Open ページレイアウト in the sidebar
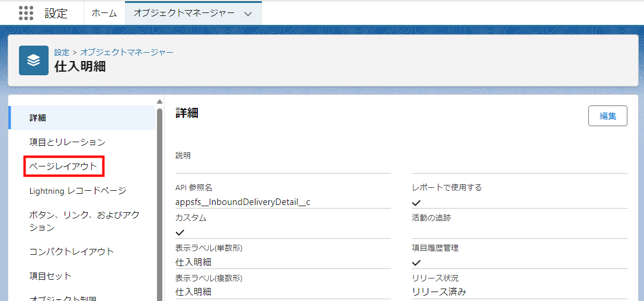Image resolution: width=644 pixels, height=301 pixels. [x=63, y=166]
